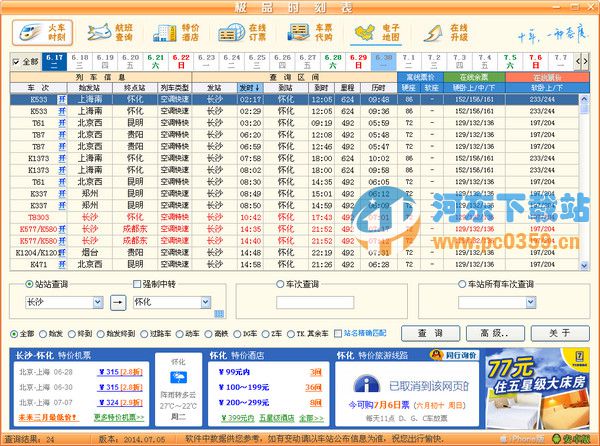This screenshot has width=600, height=446.
Task: Click the 车次 column header
Action: click(x=38, y=88)
